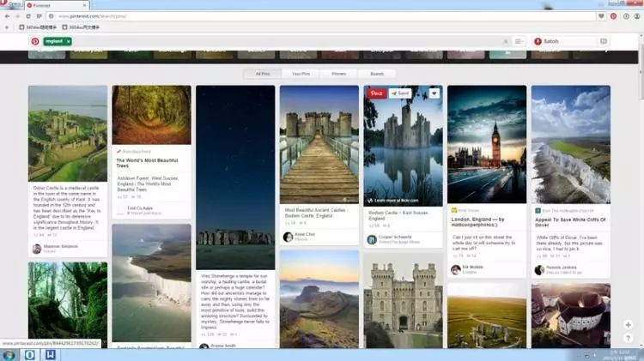Image resolution: width=644 pixels, height=361 pixels.
Task: Click the plus button at bottom right
Action: (628, 324)
